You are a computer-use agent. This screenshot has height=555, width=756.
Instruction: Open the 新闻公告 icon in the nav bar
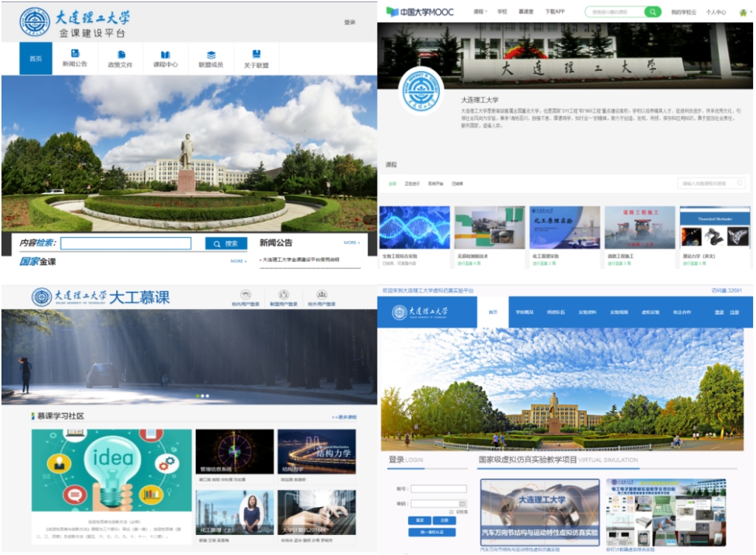click(x=75, y=54)
